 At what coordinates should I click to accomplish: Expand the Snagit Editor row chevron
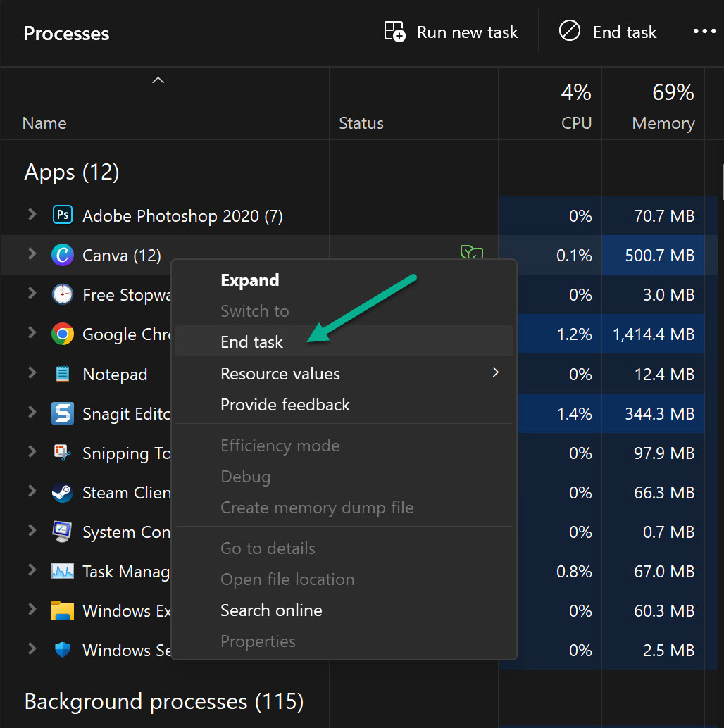(32, 413)
